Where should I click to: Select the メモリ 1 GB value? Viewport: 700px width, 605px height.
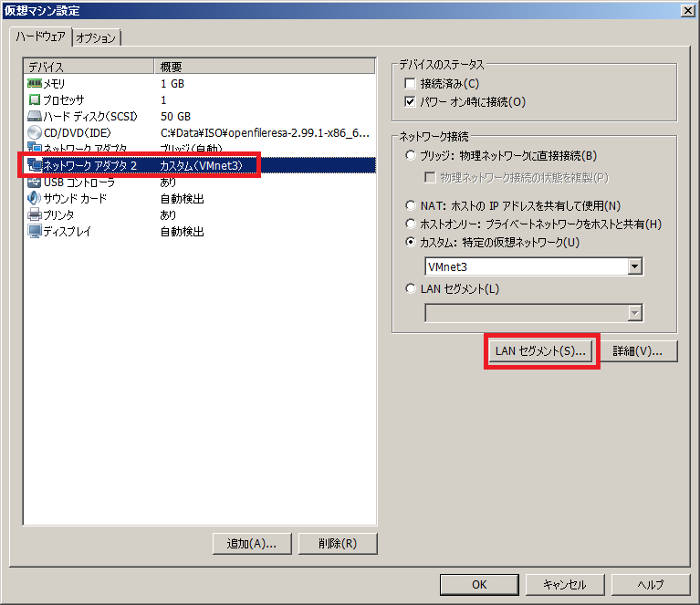tap(172, 84)
